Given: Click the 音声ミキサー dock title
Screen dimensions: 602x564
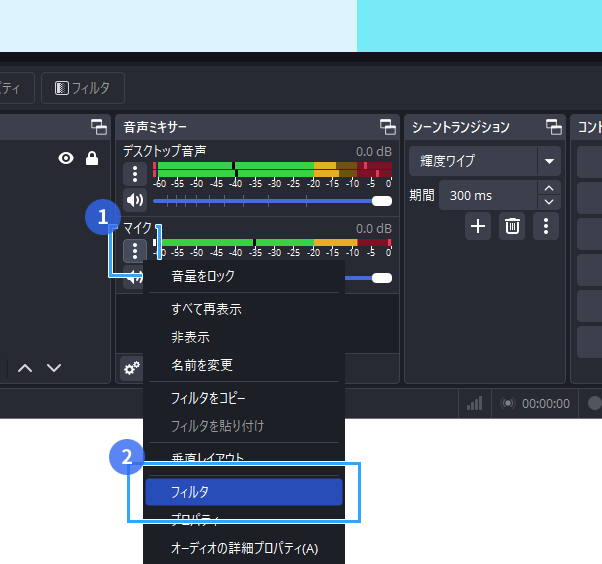Looking at the screenshot, I should (155, 127).
